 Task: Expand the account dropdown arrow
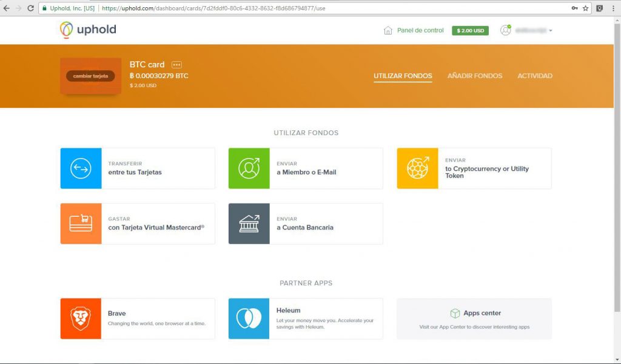551,30
